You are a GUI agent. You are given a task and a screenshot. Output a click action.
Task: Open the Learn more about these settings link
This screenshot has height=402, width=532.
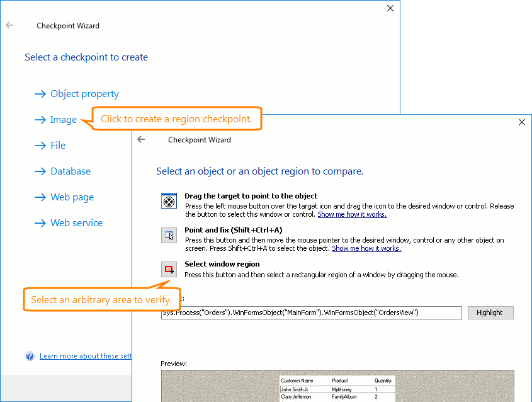85,356
